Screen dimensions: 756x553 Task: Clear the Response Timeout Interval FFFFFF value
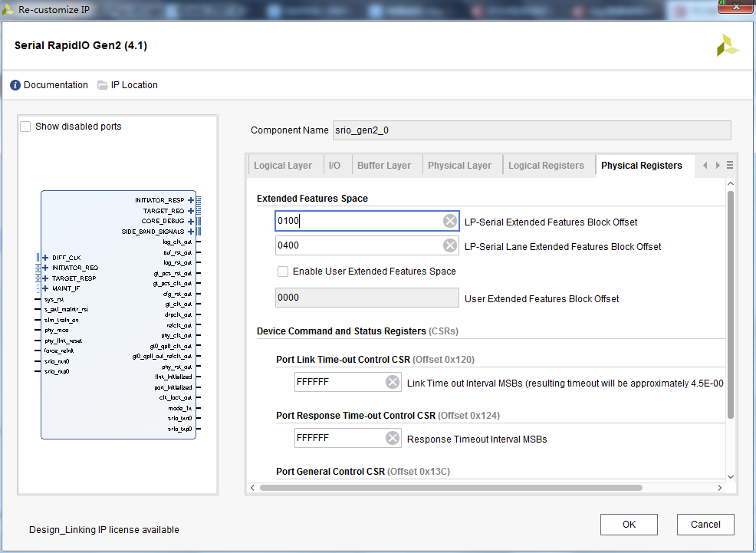(393, 437)
